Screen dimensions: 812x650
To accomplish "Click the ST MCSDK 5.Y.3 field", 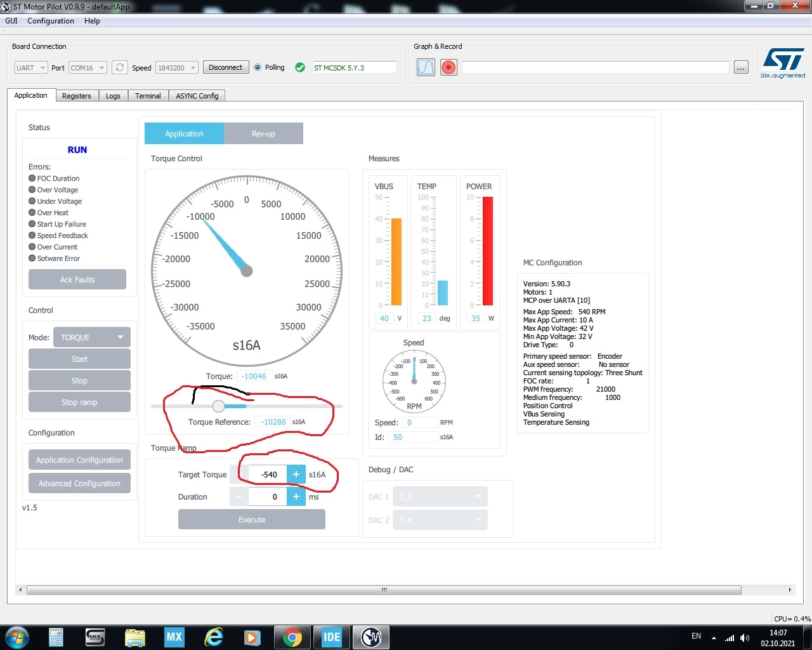I will click(355, 67).
